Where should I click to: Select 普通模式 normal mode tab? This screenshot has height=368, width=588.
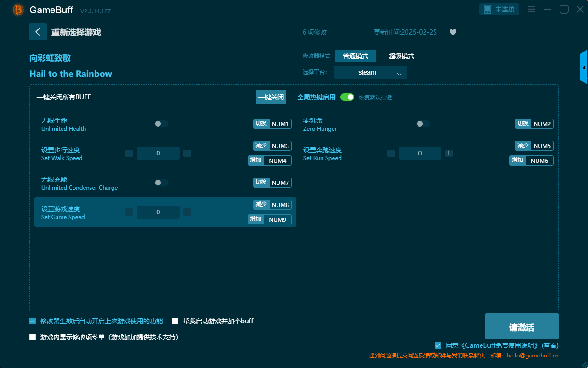[x=355, y=56]
